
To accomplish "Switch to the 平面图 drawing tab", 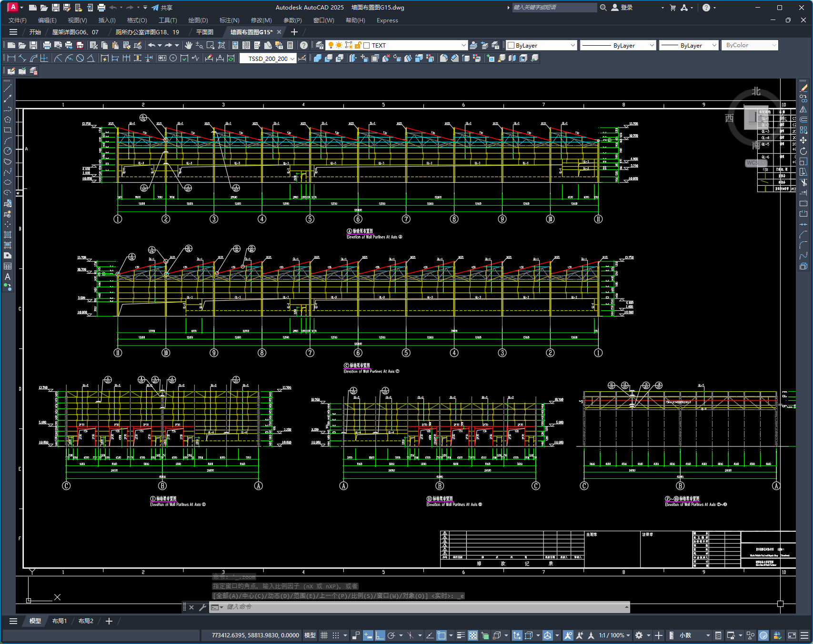I will coord(205,32).
